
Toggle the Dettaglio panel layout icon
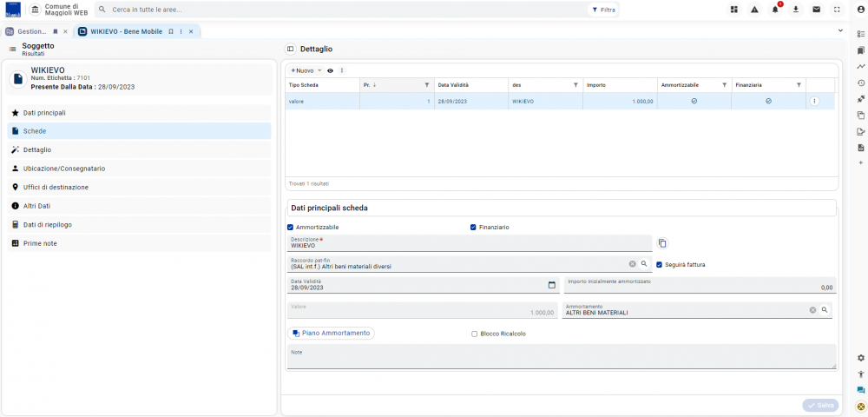pyautogui.click(x=290, y=50)
